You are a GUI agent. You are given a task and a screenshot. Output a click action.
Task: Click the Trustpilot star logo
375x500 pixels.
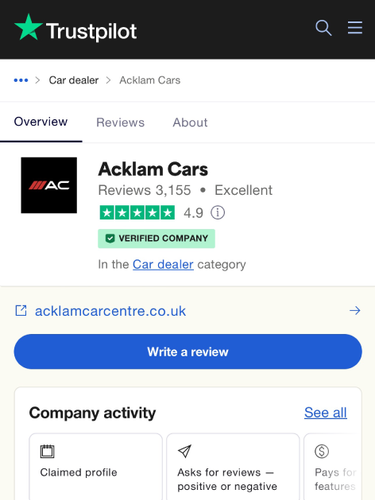28,27
